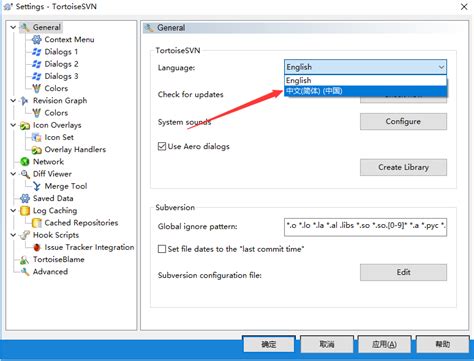This screenshot has width=474, height=361.
Task: Confirm with the 确定 button
Action: 269,344
